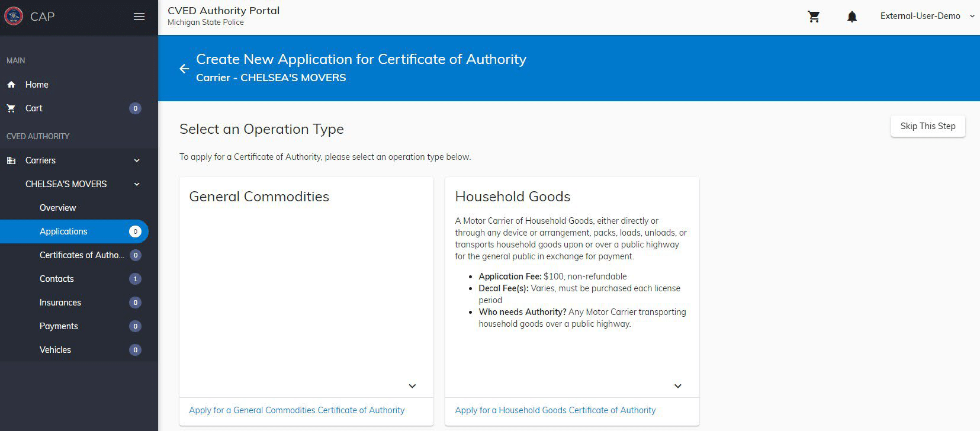The width and height of the screenshot is (980, 431).
Task: Click the Select an Operation Type heading
Action: coord(262,129)
